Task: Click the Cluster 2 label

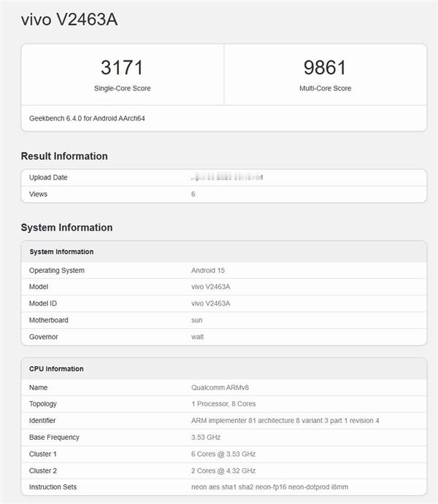Action: pos(43,471)
